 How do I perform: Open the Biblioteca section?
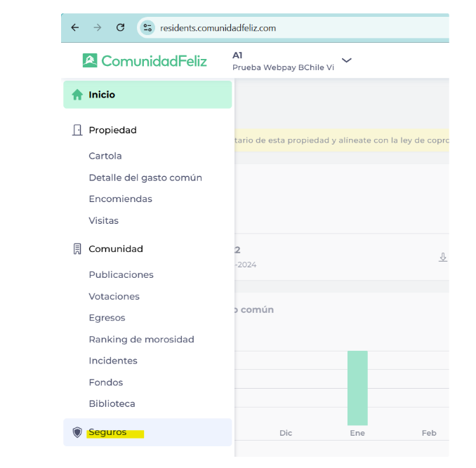coord(112,404)
